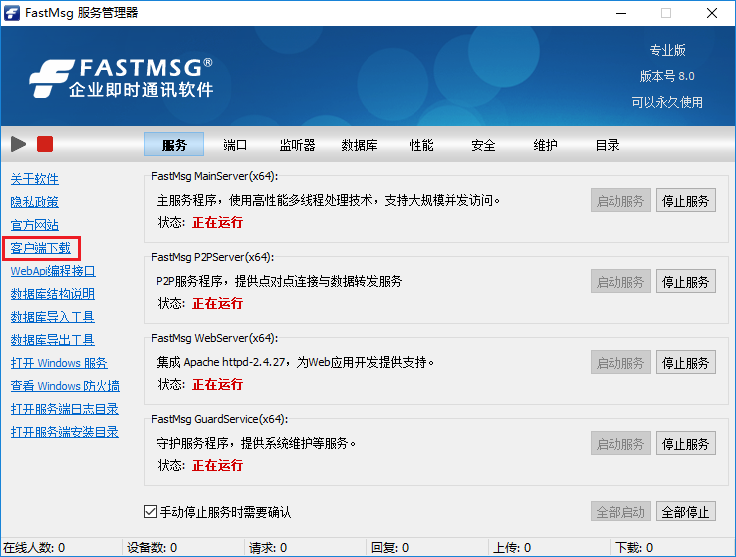
Task: Stop the GuardService service
Action: click(x=685, y=443)
